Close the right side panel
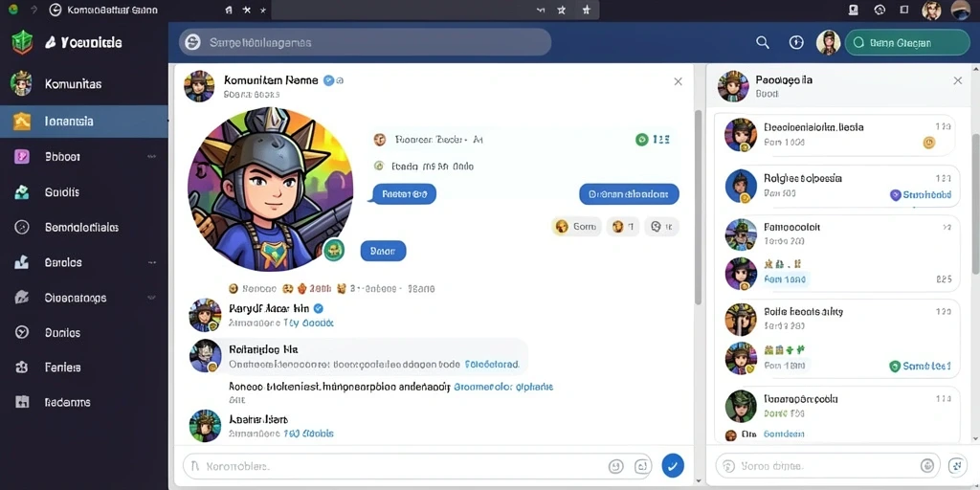The width and height of the screenshot is (980, 490). [957, 80]
